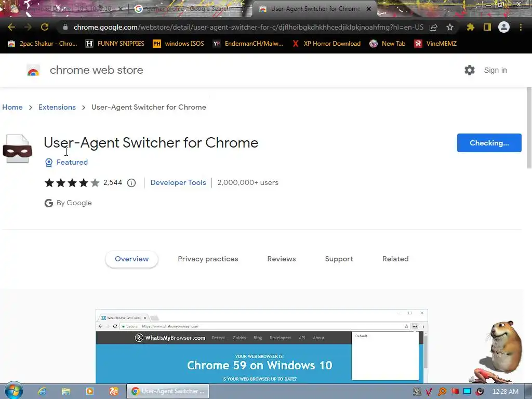Click the red flag Action Center tray icon

pyautogui.click(x=455, y=392)
